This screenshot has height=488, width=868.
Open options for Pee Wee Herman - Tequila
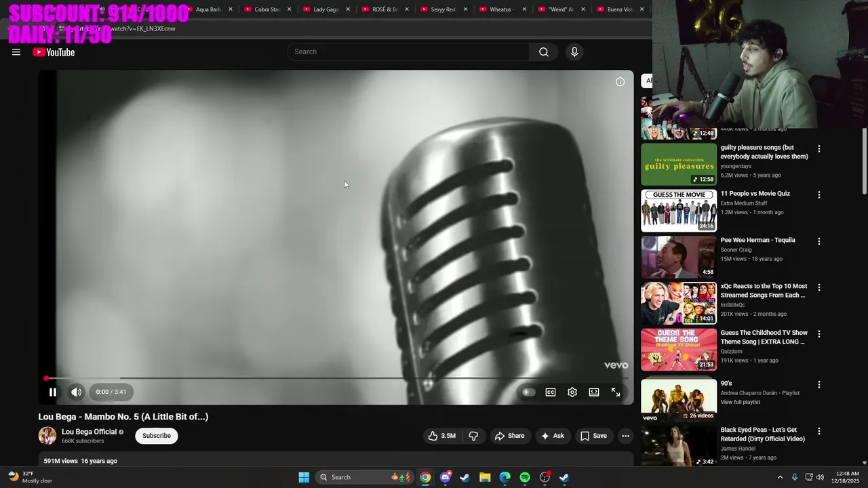(818, 241)
